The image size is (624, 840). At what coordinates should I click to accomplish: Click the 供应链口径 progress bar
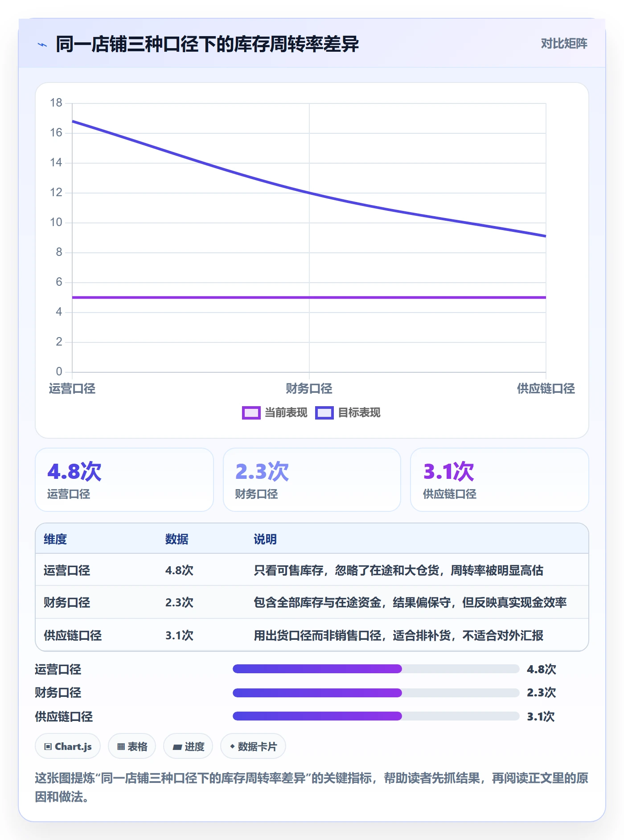(x=376, y=716)
